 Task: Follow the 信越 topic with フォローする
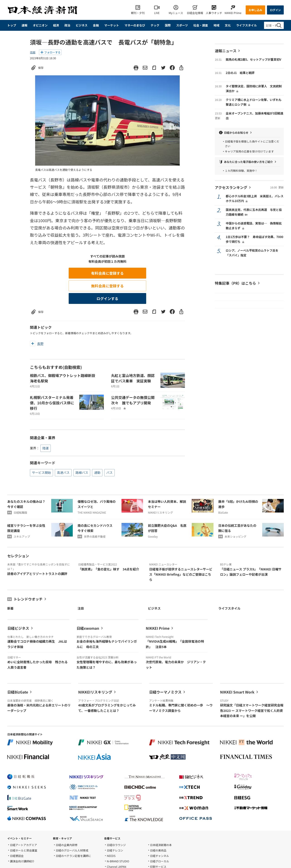(50, 52)
